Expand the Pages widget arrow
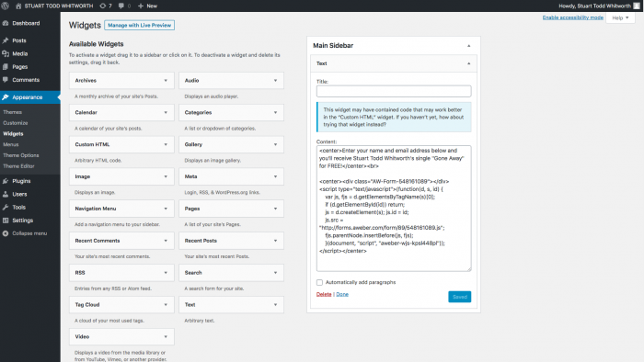Viewport: 644px width, 362px height. pos(276,209)
